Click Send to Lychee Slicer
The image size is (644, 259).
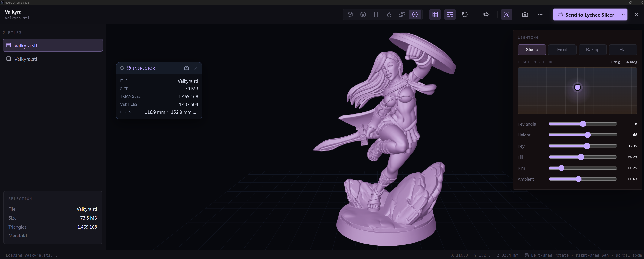point(586,15)
